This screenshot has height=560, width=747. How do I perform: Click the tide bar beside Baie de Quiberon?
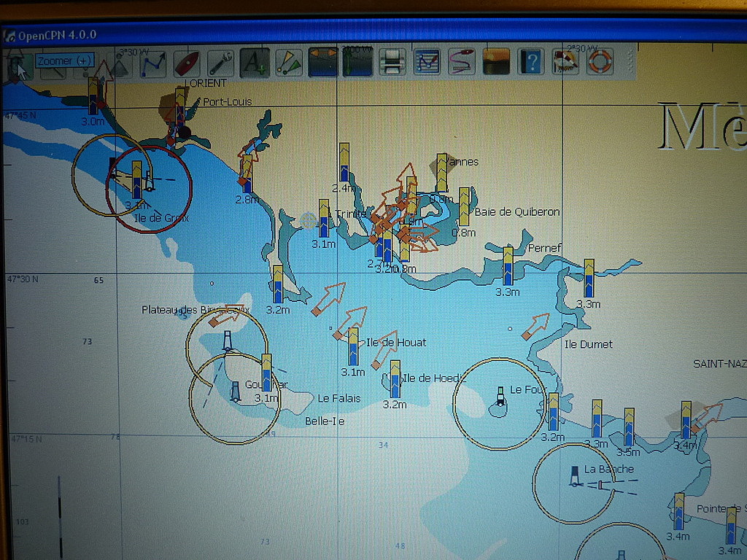[x=464, y=206]
